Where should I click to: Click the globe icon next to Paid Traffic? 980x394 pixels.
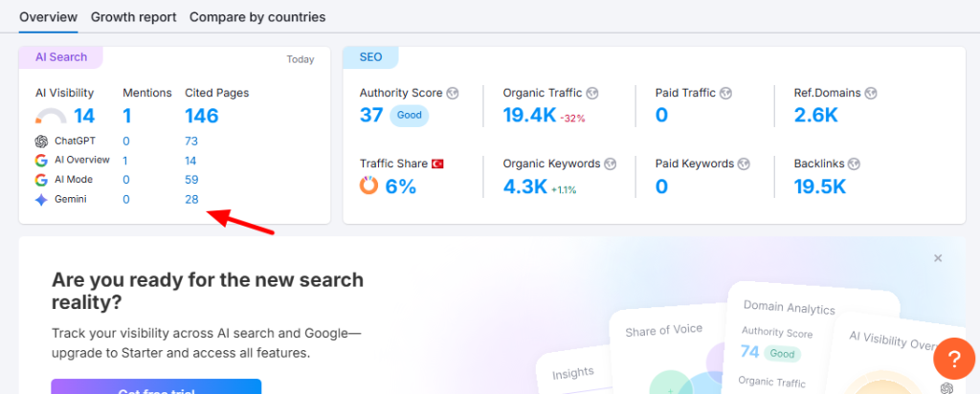[x=725, y=93]
